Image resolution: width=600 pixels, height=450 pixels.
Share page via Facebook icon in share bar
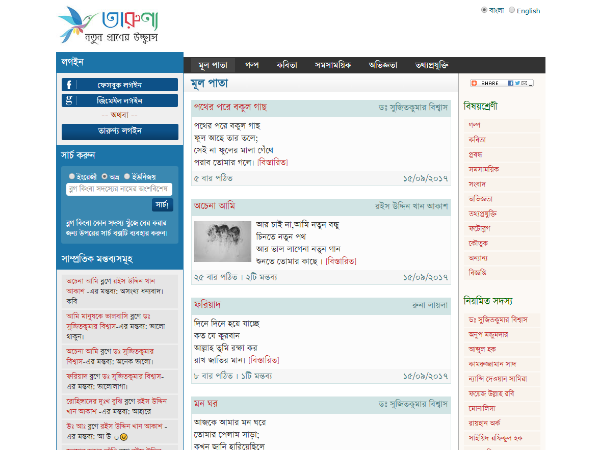tap(510, 83)
